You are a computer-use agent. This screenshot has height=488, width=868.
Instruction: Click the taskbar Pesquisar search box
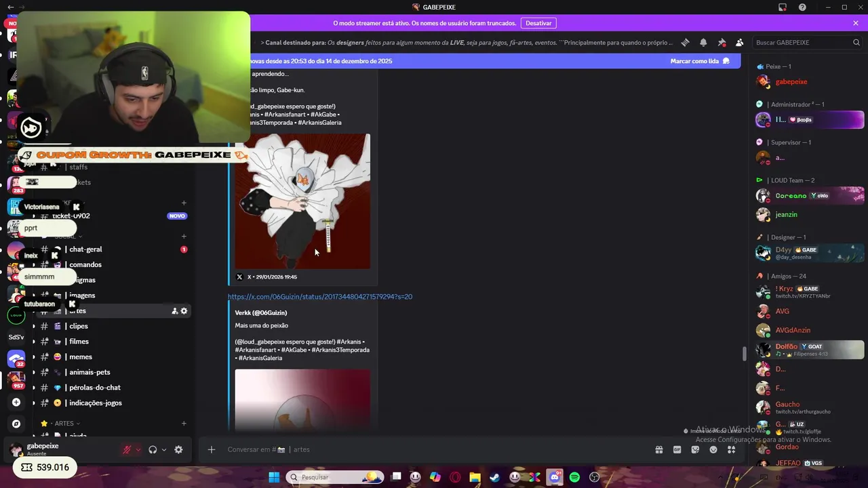pyautogui.click(x=335, y=477)
